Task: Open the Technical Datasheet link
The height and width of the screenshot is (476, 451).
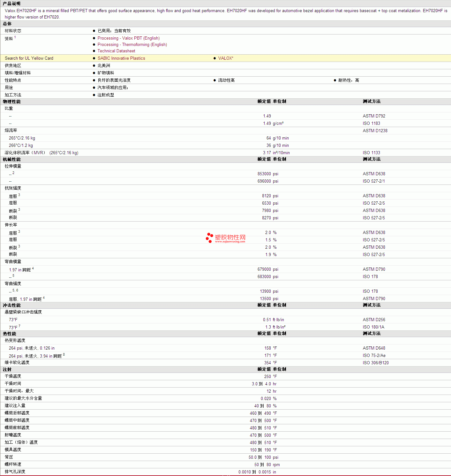Action: pyautogui.click(x=116, y=51)
